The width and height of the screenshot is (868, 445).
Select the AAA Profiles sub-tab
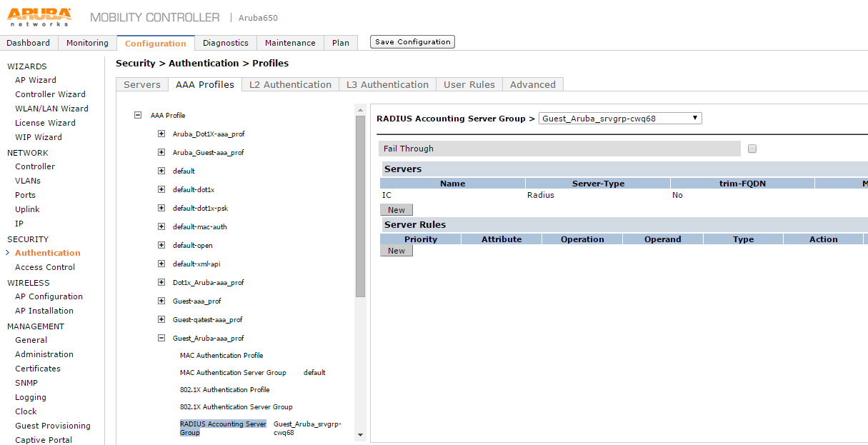(205, 84)
